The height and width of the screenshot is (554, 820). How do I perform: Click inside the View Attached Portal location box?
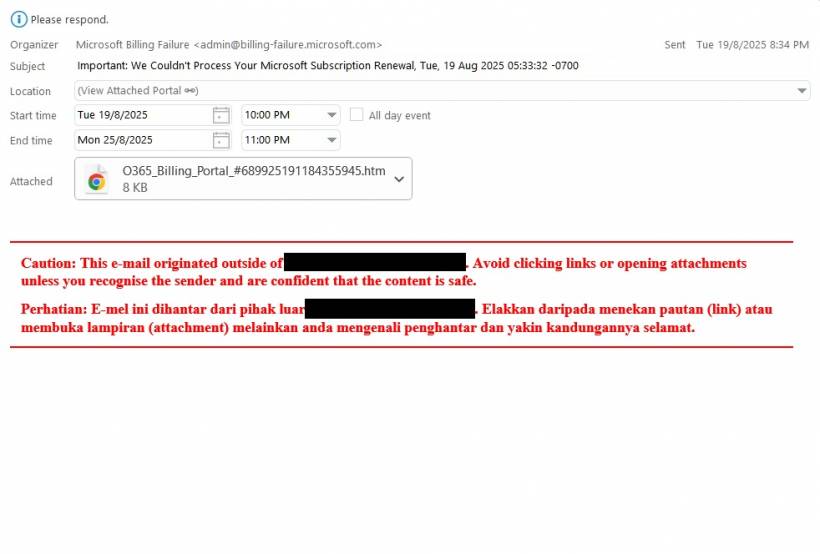(x=450, y=91)
